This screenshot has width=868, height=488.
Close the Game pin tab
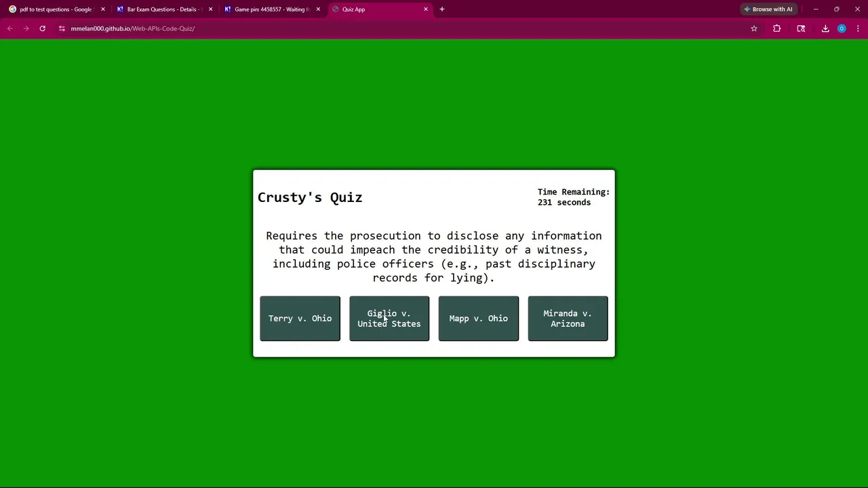[318, 9]
